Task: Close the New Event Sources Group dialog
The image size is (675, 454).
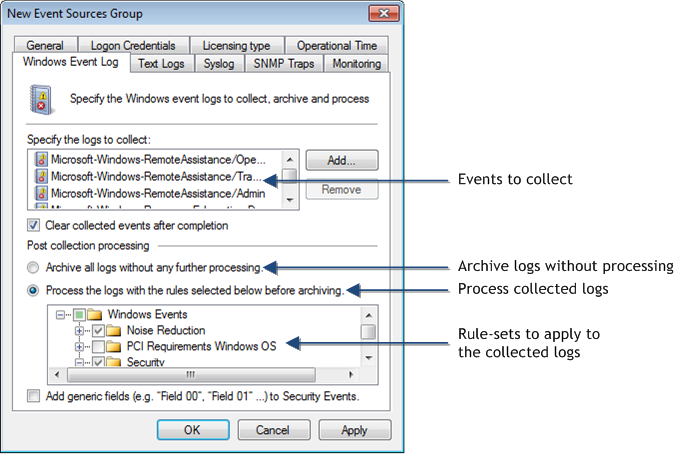Action: click(384, 14)
